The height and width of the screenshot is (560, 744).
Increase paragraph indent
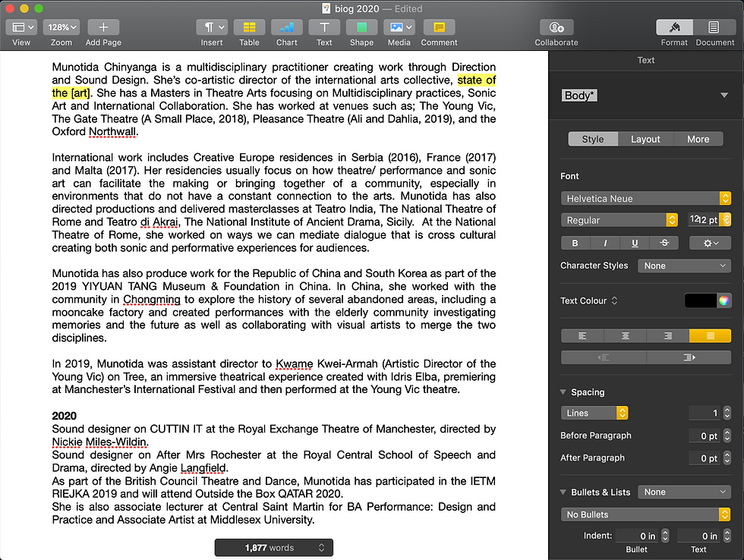pyautogui.click(x=689, y=357)
